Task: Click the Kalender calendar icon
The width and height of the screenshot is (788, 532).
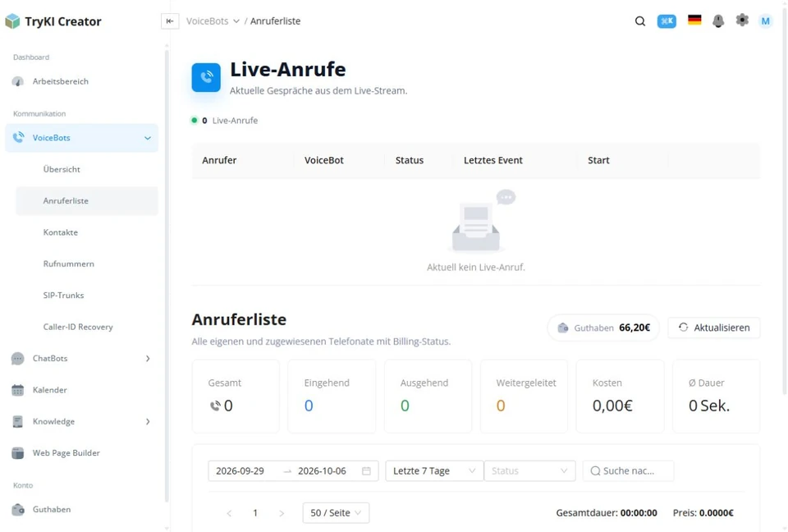Action: (17, 390)
